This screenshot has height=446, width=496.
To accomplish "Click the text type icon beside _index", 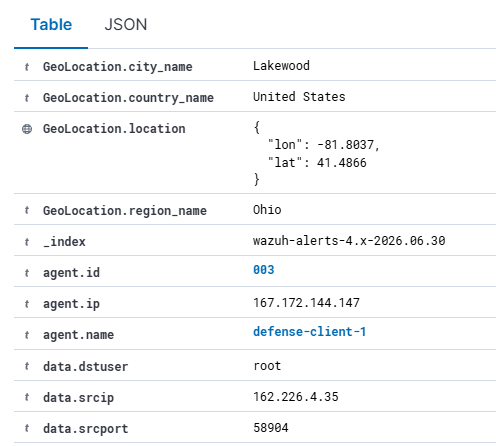I will point(27,242).
